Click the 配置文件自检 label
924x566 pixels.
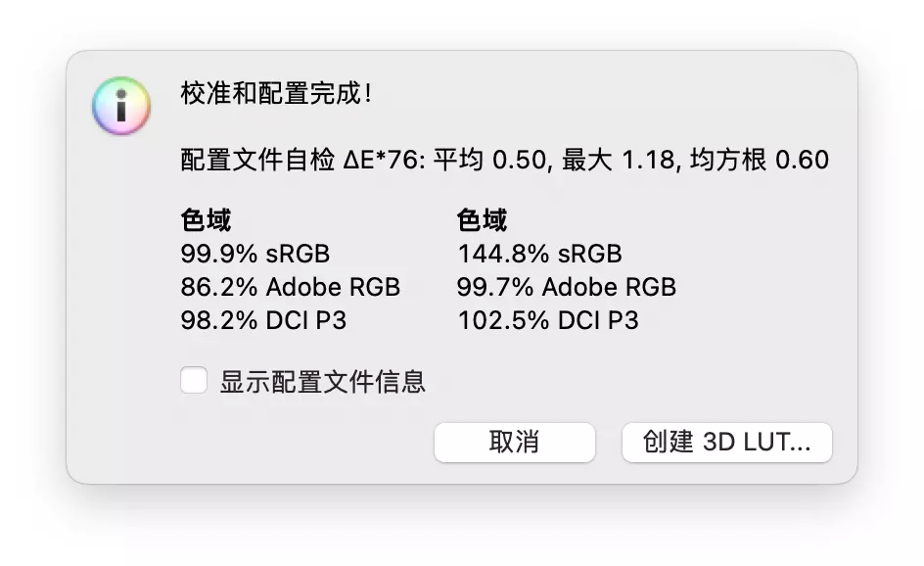(258, 161)
